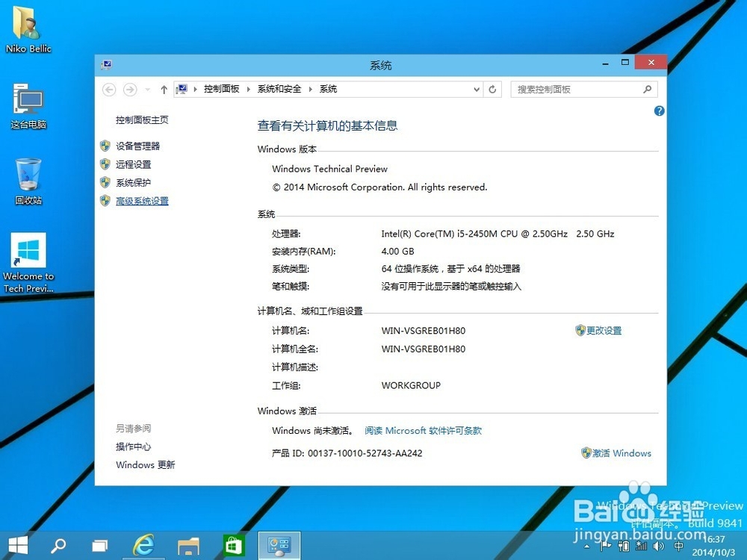Open the 这台电脑 desktop icon
The width and height of the screenshot is (747, 560).
pyautogui.click(x=28, y=106)
